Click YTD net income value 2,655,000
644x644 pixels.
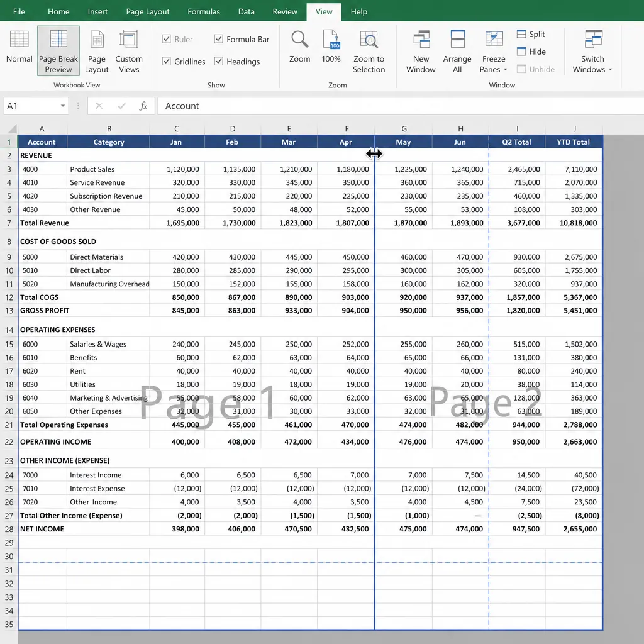pos(574,529)
